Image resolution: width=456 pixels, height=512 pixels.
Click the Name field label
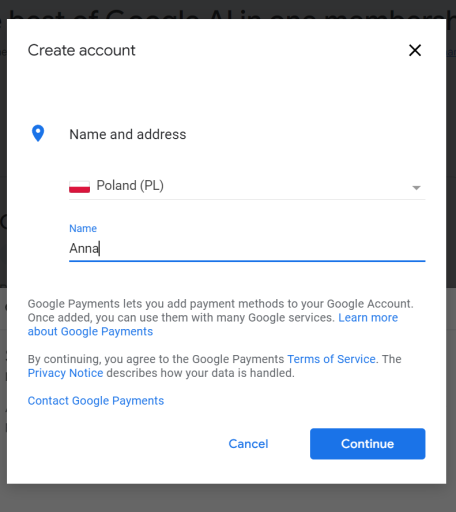coord(83,228)
